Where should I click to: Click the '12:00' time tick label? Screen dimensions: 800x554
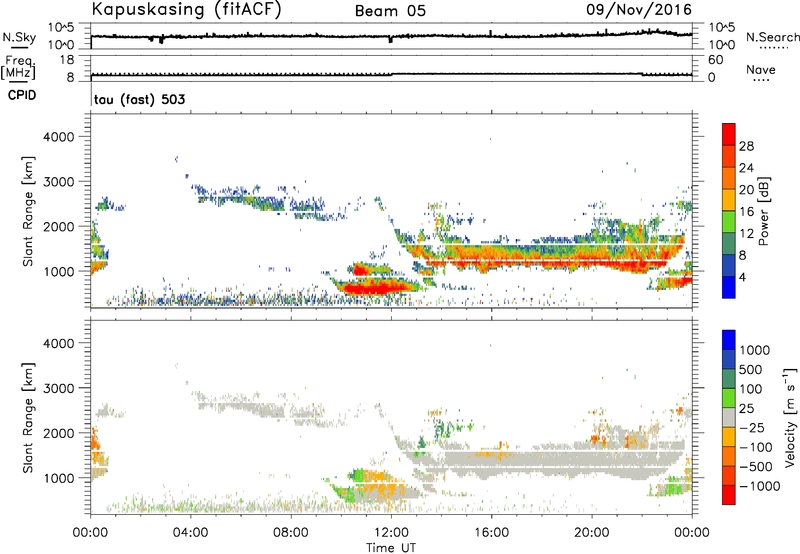pos(391,533)
